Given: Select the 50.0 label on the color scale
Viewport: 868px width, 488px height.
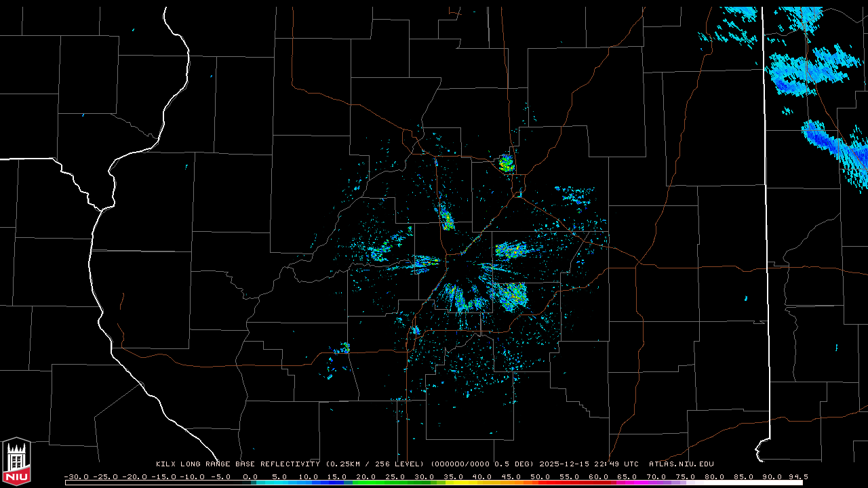Looking at the screenshot, I should click(540, 476).
